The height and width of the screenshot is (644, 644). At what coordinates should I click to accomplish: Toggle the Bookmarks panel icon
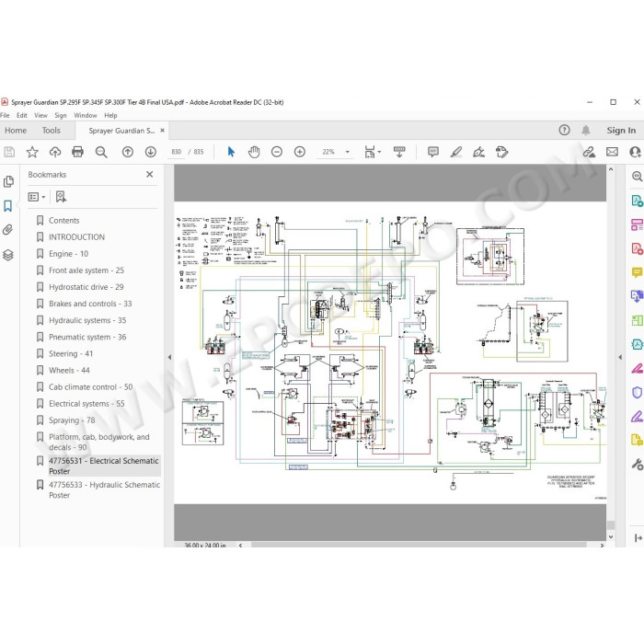click(8, 206)
